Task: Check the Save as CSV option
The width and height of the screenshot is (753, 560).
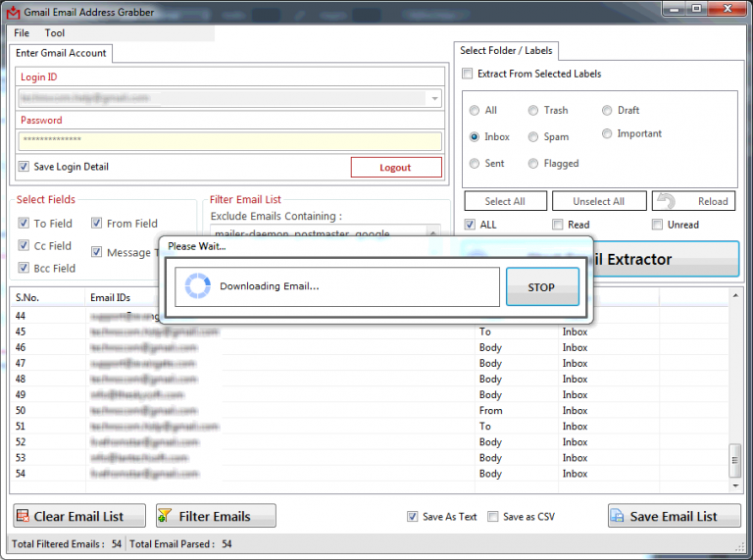Action: pyautogui.click(x=493, y=516)
